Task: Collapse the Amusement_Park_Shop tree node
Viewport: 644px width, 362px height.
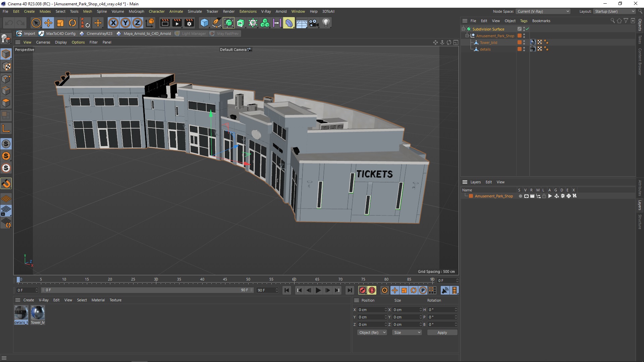Action: coord(467,36)
